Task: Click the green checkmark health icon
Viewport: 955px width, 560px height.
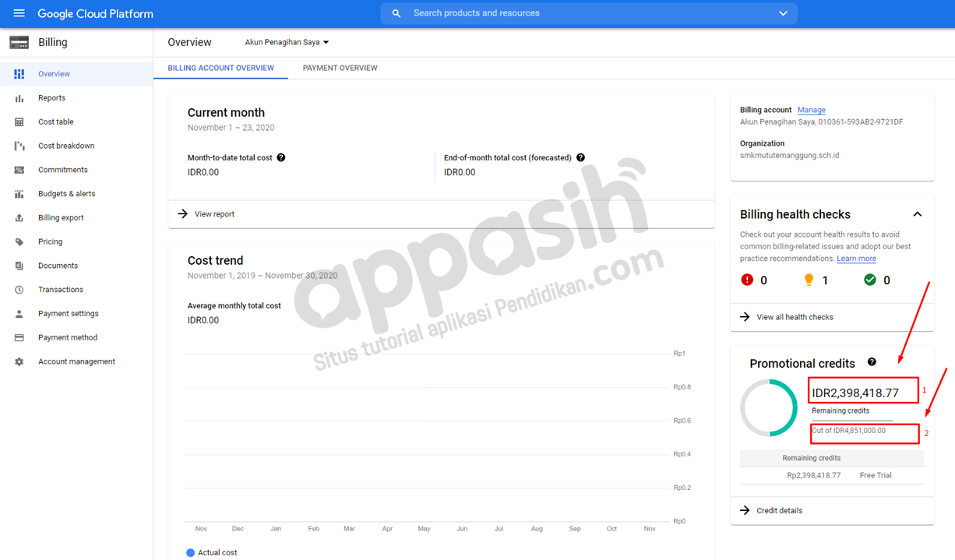Action: click(870, 280)
